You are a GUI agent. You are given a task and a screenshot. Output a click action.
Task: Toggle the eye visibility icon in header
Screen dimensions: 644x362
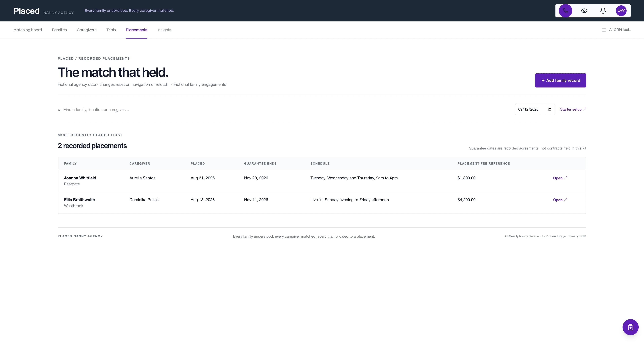click(x=584, y=11)
